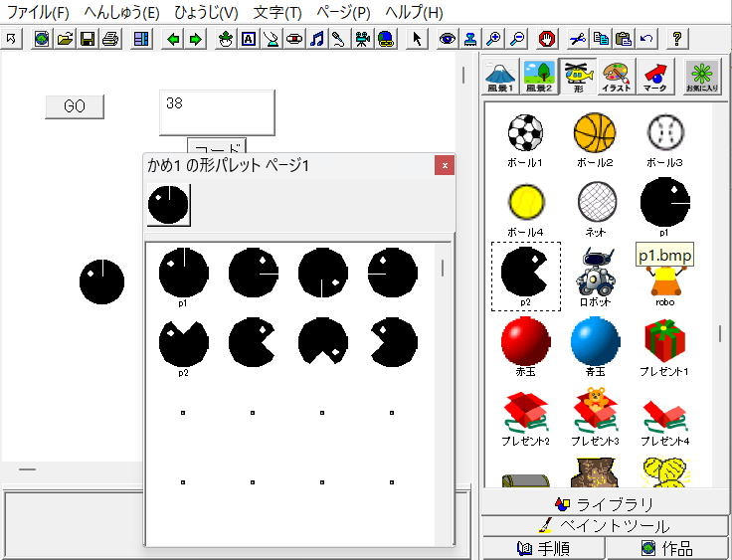Click the black turtle circle on the page
The height and width of the screenshot is (560, 732).
pyautogui.click(x=101, y=281)
